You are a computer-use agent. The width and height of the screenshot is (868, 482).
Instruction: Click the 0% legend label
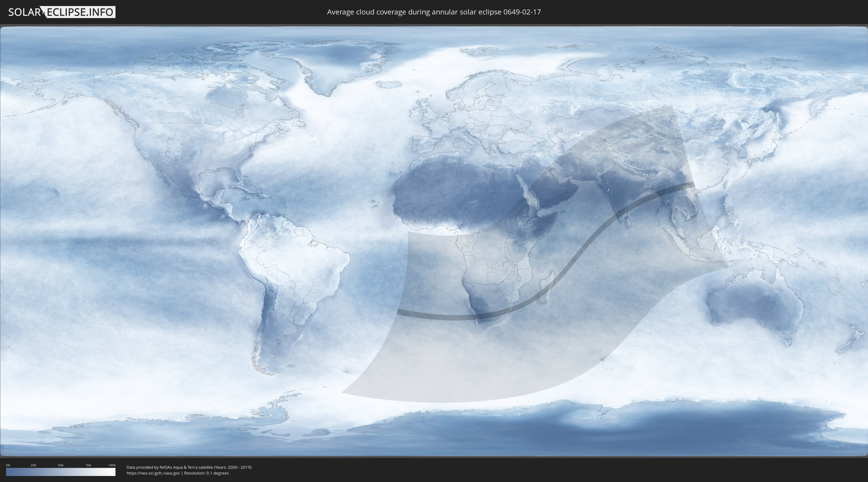click(8, 465)
